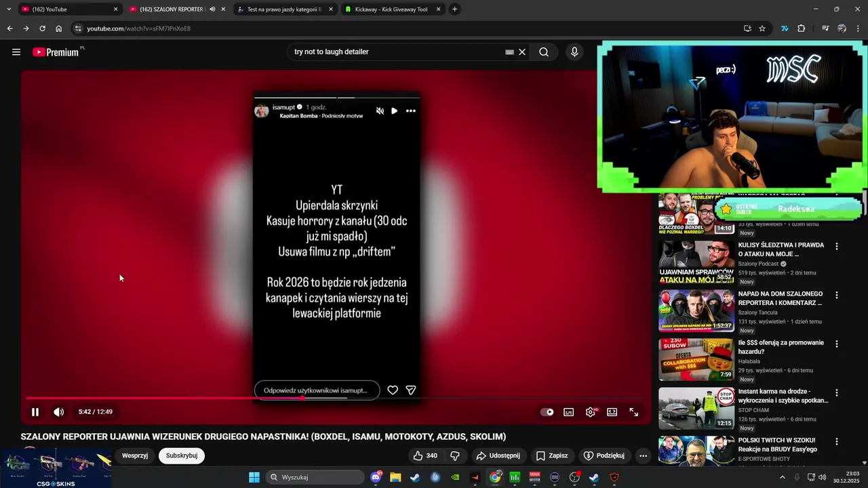Open the tab search dropdown arrow

coord(9,9)
